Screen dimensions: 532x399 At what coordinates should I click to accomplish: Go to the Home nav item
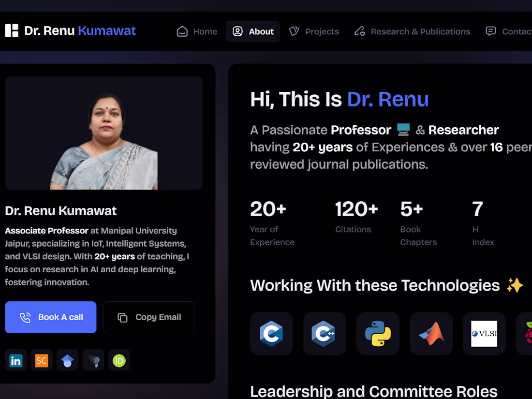197,31
